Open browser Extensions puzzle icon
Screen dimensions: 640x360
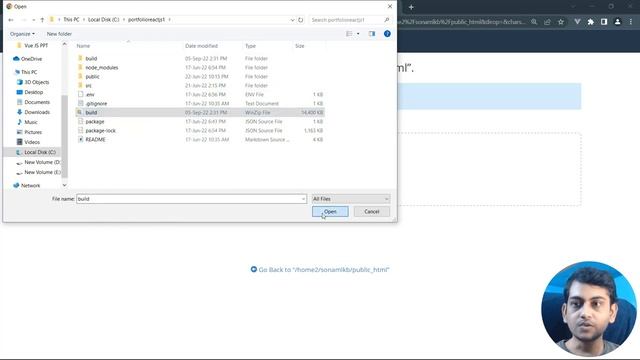[591, 22]
